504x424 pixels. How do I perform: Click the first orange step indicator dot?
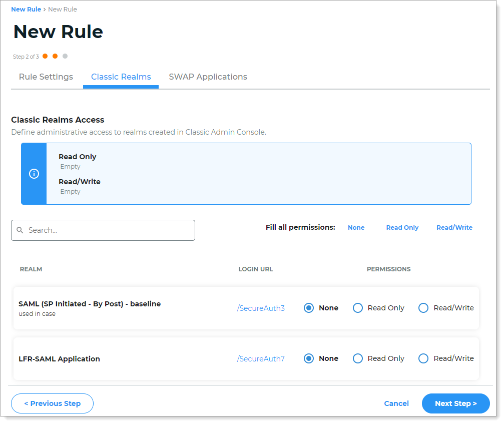click(45, 56)
